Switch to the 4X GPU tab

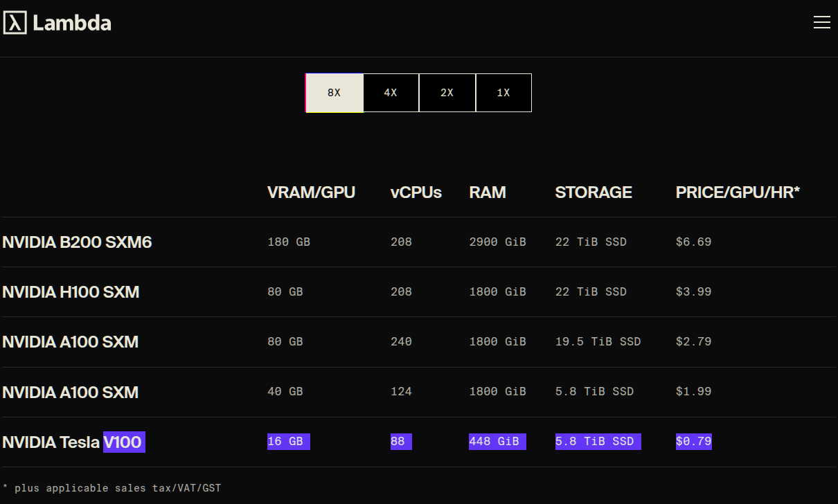391,93
